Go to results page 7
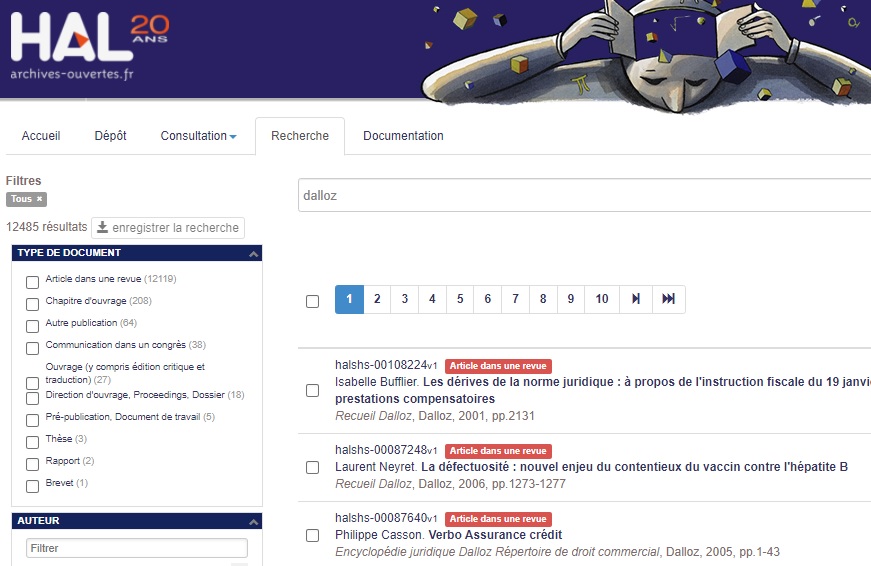 click(x=515, y=299)
